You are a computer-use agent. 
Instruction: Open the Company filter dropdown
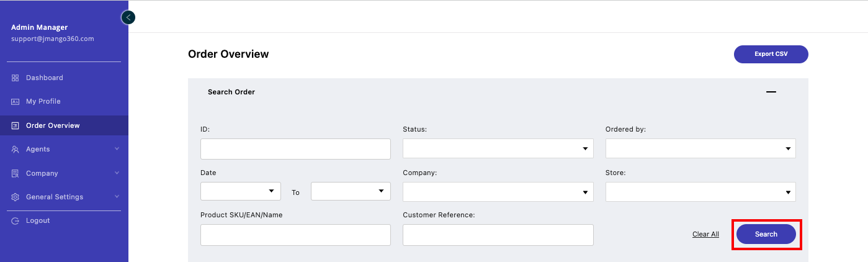coord(498,192)
